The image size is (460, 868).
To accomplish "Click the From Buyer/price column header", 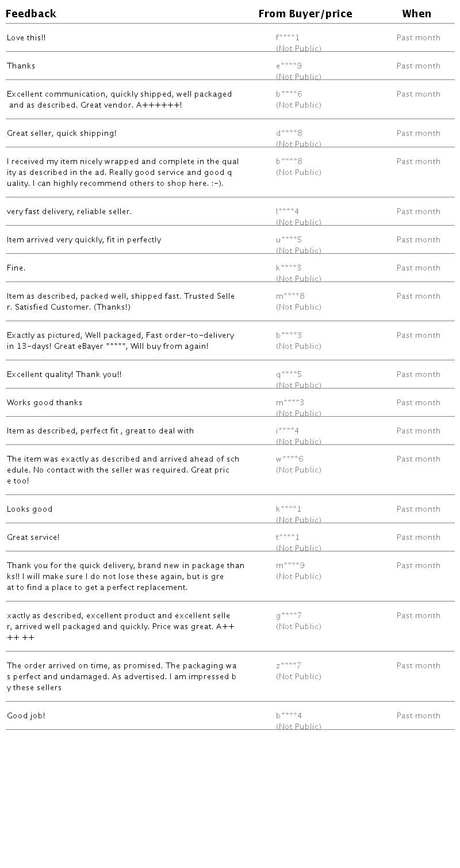I will (x=305, y=14).
